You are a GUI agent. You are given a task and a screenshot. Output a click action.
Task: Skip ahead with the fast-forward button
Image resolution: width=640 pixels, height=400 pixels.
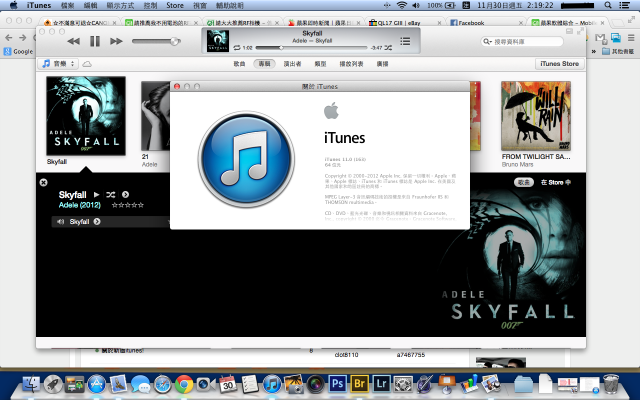pos(116,41)
